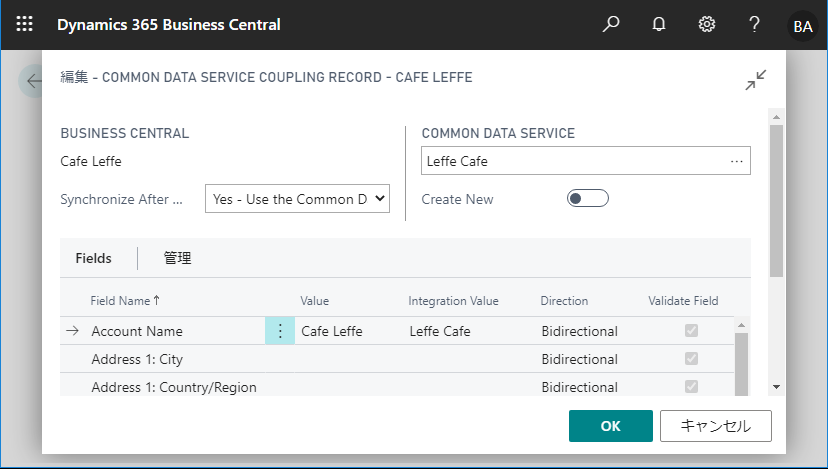
Task: Toggle Validate Field for Address 1: Country/Region
Action: tap(691, 386)
